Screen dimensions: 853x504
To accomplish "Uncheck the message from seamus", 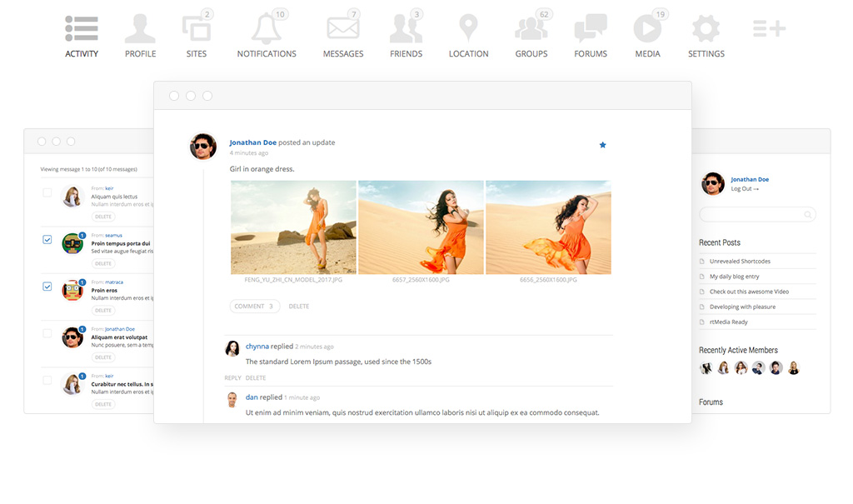I will click(x=47, y=240).
